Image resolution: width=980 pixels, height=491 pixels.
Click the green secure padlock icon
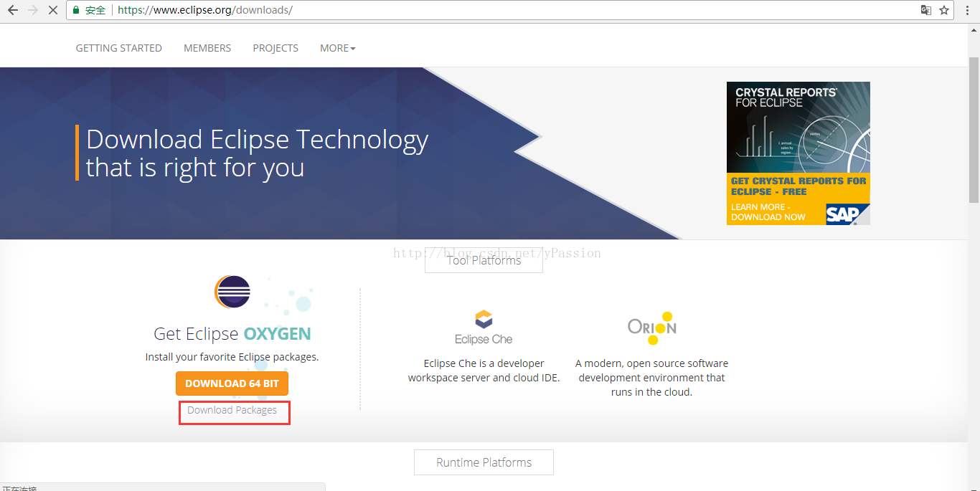[76, 10]
